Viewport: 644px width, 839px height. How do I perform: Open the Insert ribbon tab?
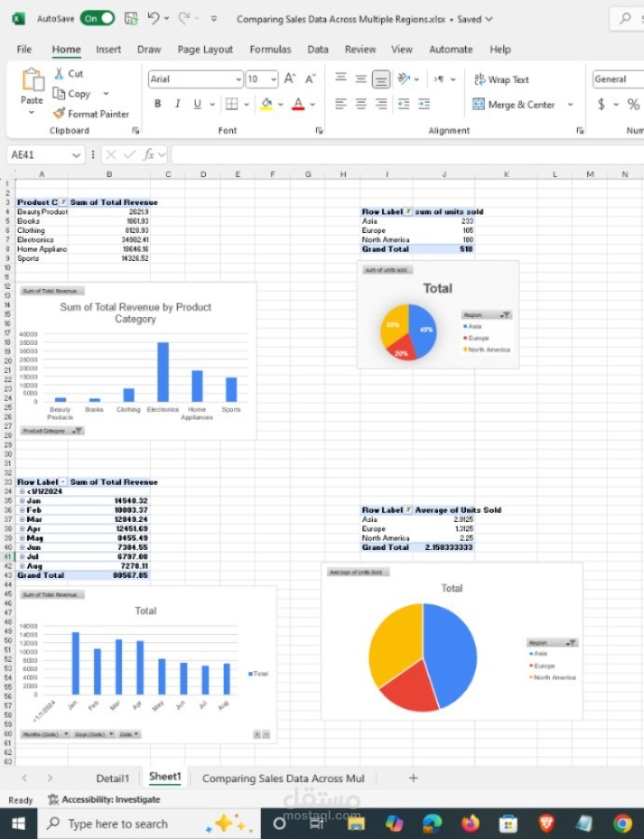(108, 49)
